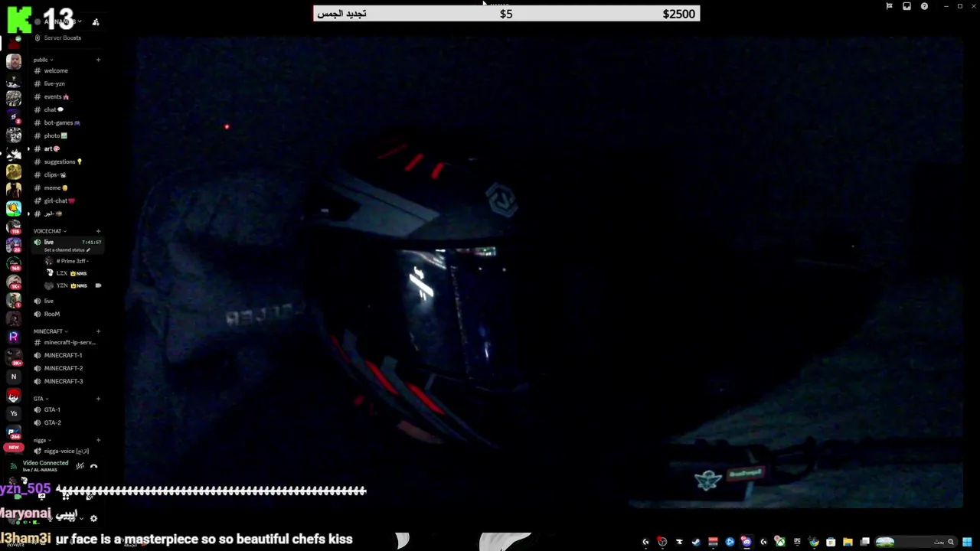
Task: Open the server with the Ys icon
Action: pyautogui.click(x=13, y=413)
